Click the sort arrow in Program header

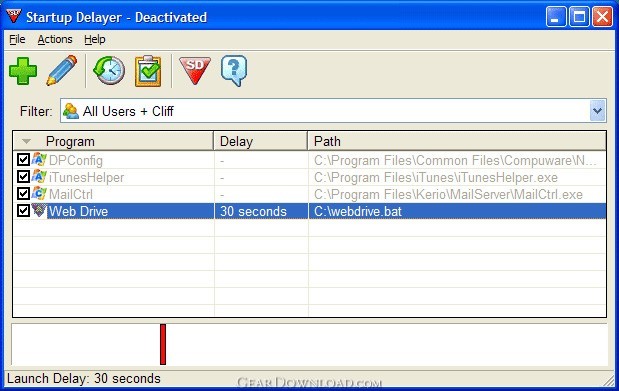[26, 141]
